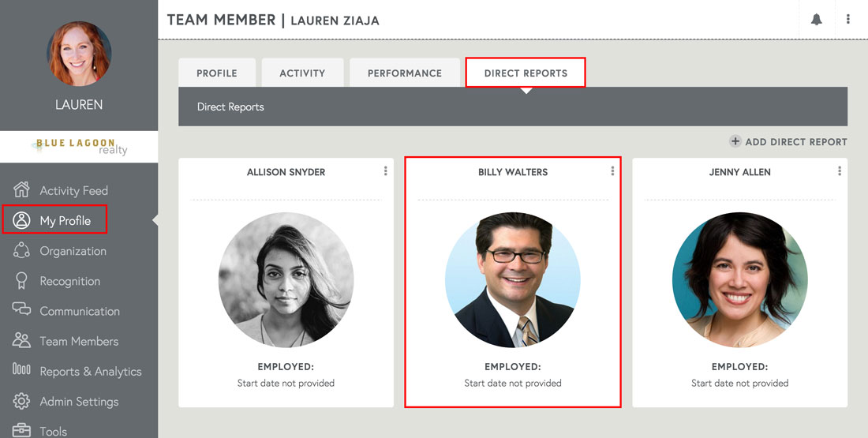This screenshot has width=868, height=438.
Task: Open Allison Snyder's card options menu
Action: (385, 171)
